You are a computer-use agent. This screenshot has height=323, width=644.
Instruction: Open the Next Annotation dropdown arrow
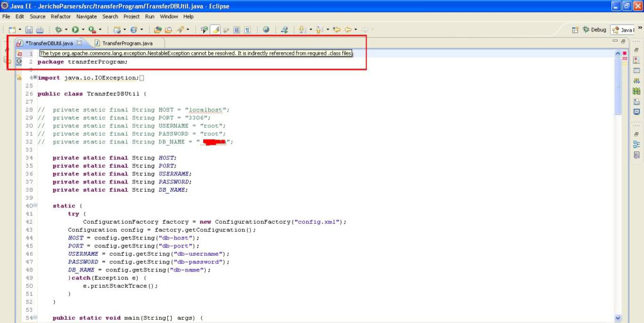311,30
